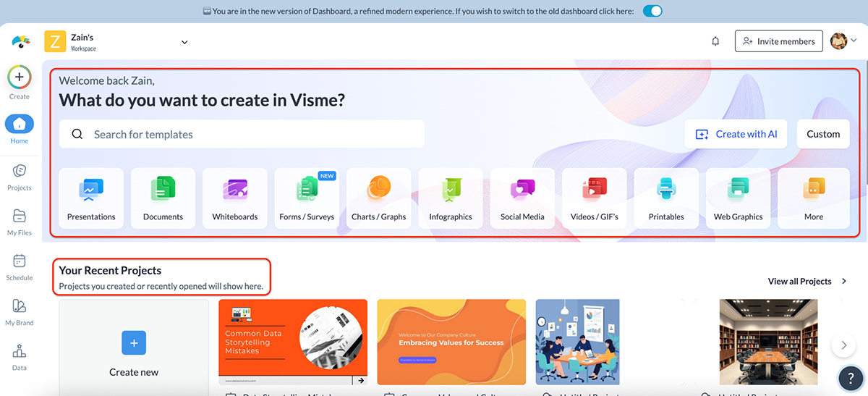Select the Infographics category
Screen dimensions: 868x396
tap(451, 198)
